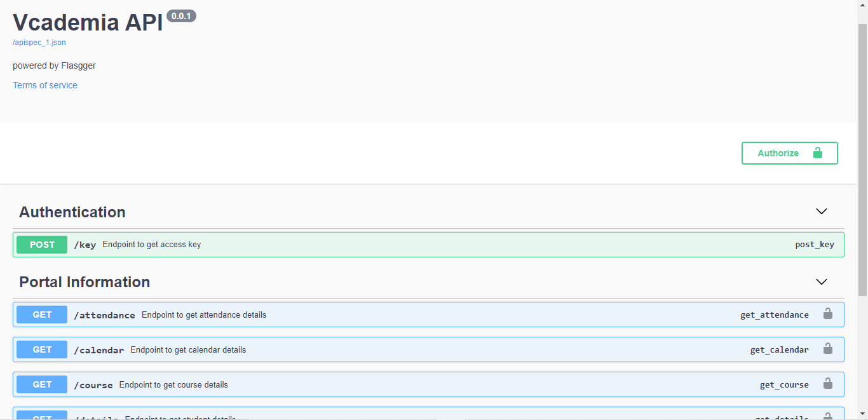The height and width of the screenshot is (420, 868).
Task: Click the Portal Information section heading
Action: coord(85,282)
